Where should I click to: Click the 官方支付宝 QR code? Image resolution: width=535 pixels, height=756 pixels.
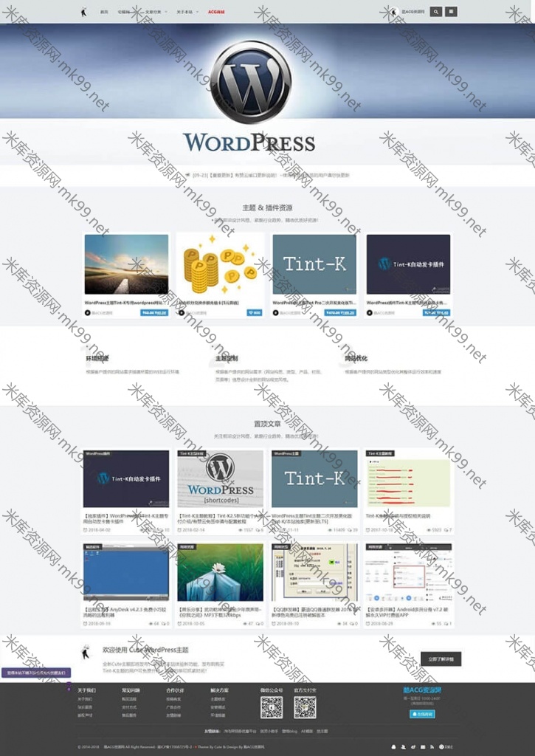click(x=305, y=707)
